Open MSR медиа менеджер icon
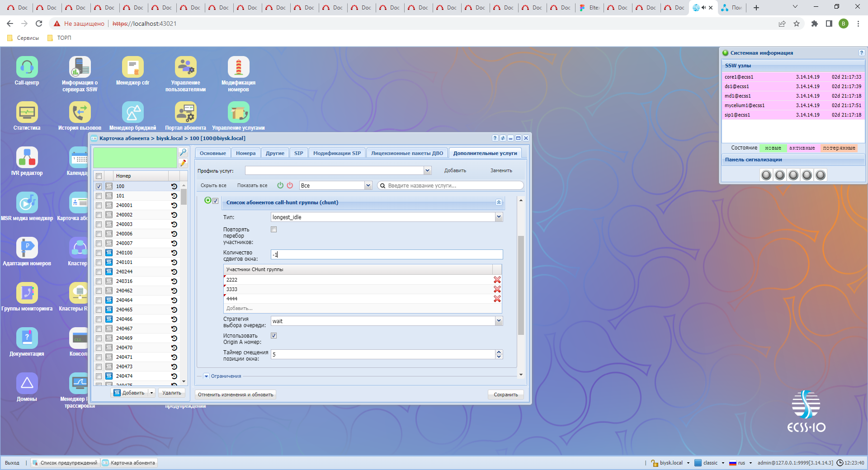This screenshot has width=868, height=470. 27,203
